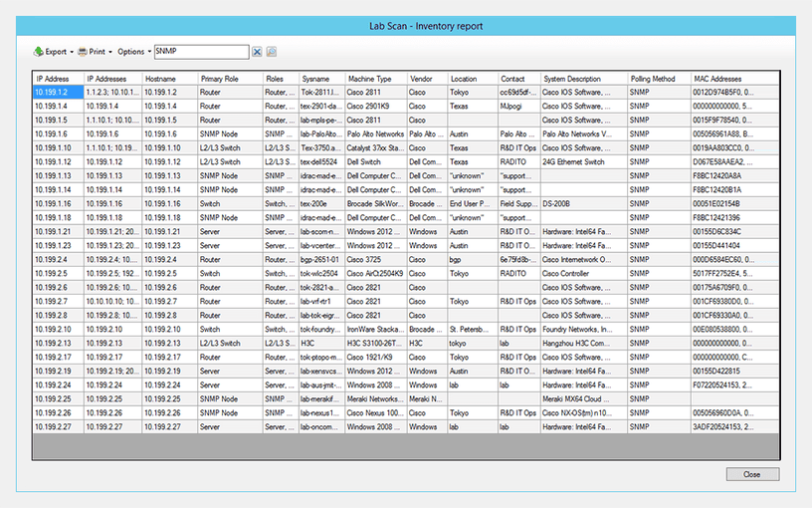Image resolution: width=812 pixels, height=508 pixels.
Task: Click the MJpogi contact cell
Action: 519,107
